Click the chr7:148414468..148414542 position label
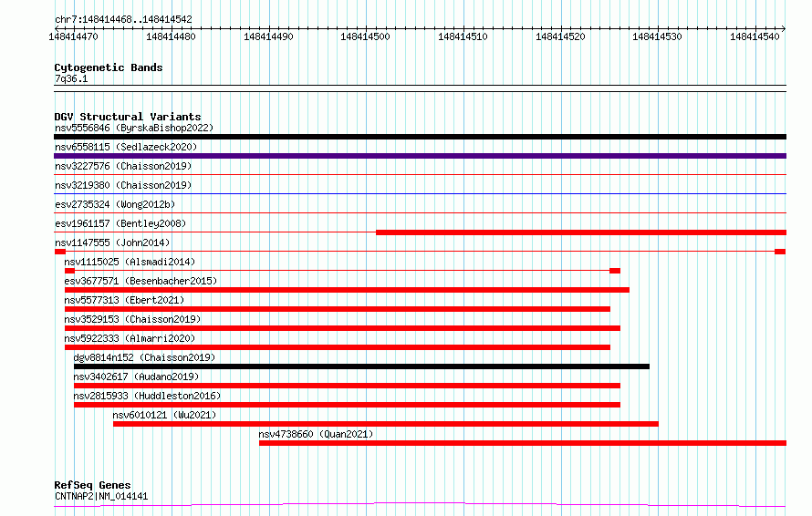This screenshot has width=812, height=516. (x=123, y=19)
